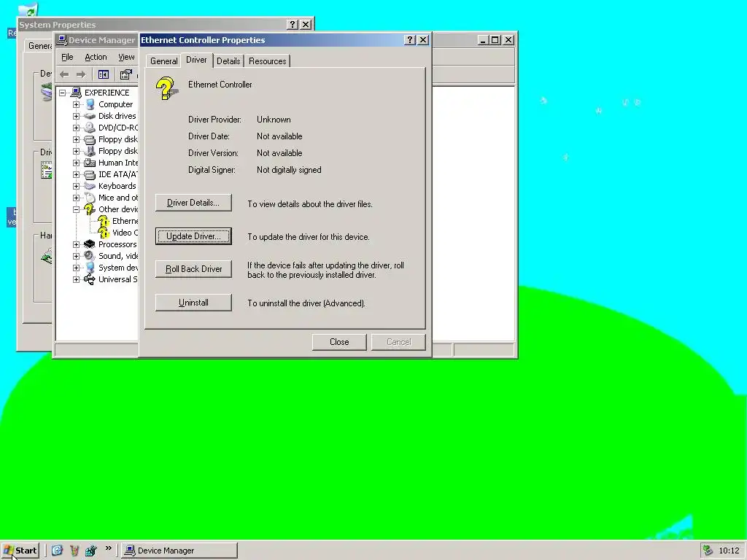747x560 pixels.
Task: Close the Ethernet Controller Properties dialog with Close button
Action: point(339,342)
